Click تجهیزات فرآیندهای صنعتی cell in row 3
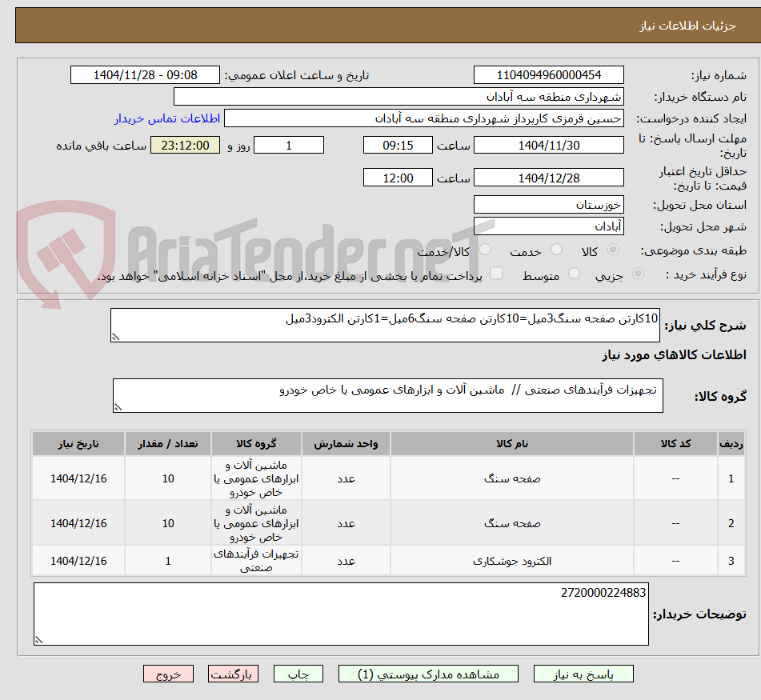This screenshot has width=761, height=700. (256, 561)
